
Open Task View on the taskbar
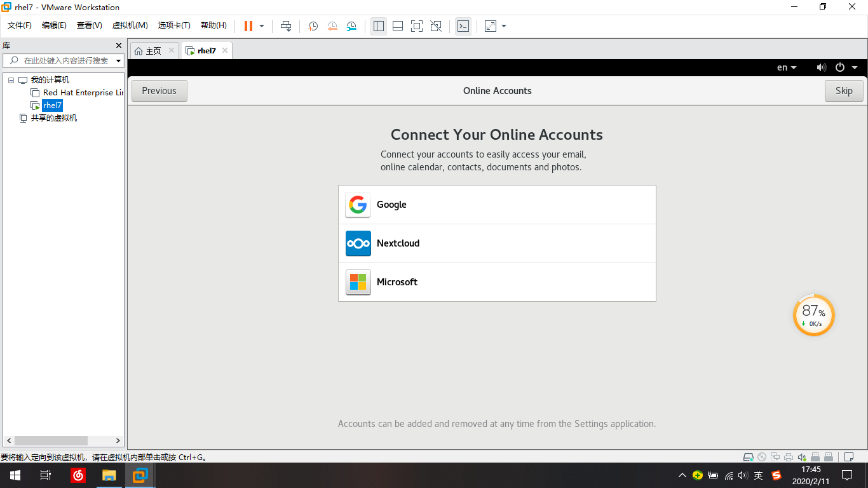point(46,475)
